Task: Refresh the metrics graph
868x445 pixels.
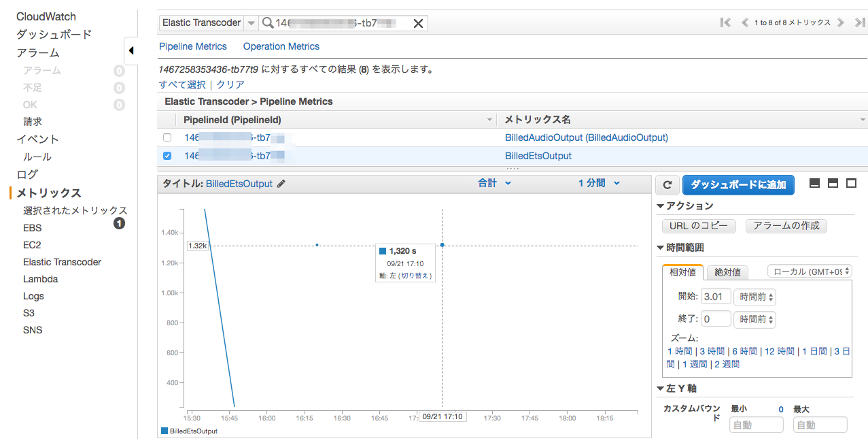Action: click(x=667, y=184)
